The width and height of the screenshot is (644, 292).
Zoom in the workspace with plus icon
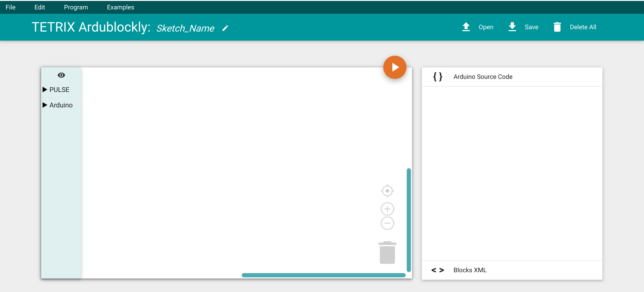pyautogui.click(x=387, y=209)
